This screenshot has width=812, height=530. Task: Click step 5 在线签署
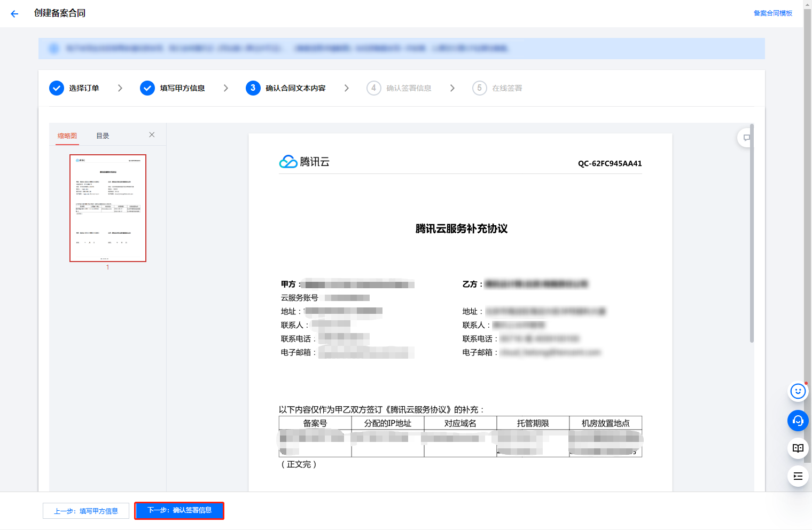coord(497,88)
